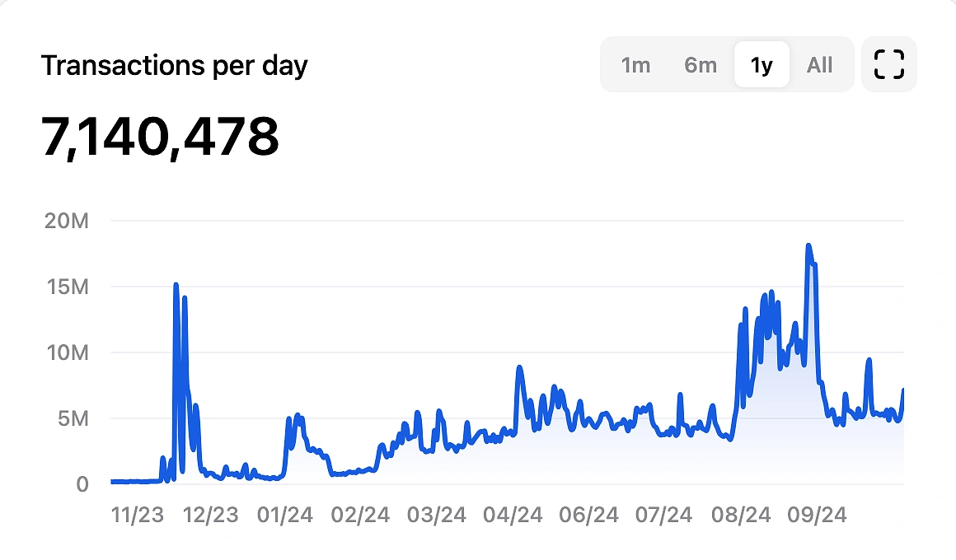Click the 12/23 x-axis date label
The image size is (956, 560).
tap(209, 516)
